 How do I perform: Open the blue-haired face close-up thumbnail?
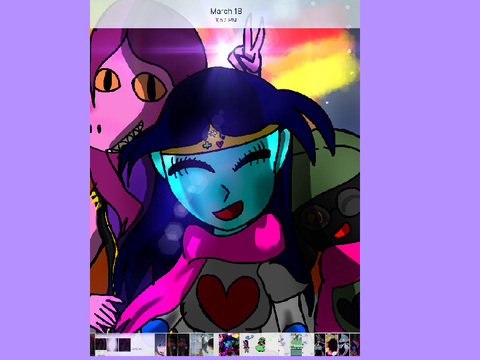coord(161,344)
